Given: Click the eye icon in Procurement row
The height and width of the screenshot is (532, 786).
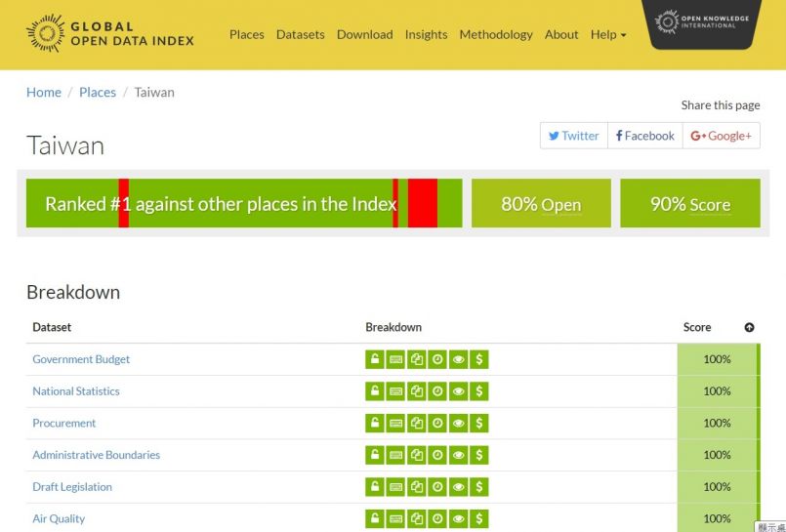Looking at the screenshot, I should [458, 424].
